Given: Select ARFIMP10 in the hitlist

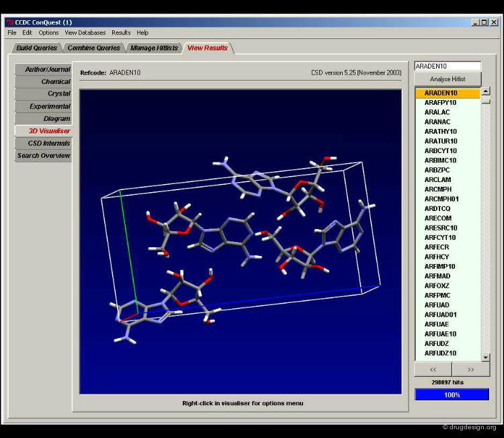Looking at the screenshot, I should coord(448,267).
